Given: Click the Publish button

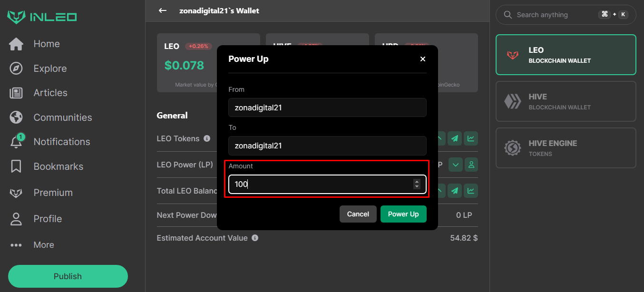Looking at the screenshot, I should pos(68,276).
